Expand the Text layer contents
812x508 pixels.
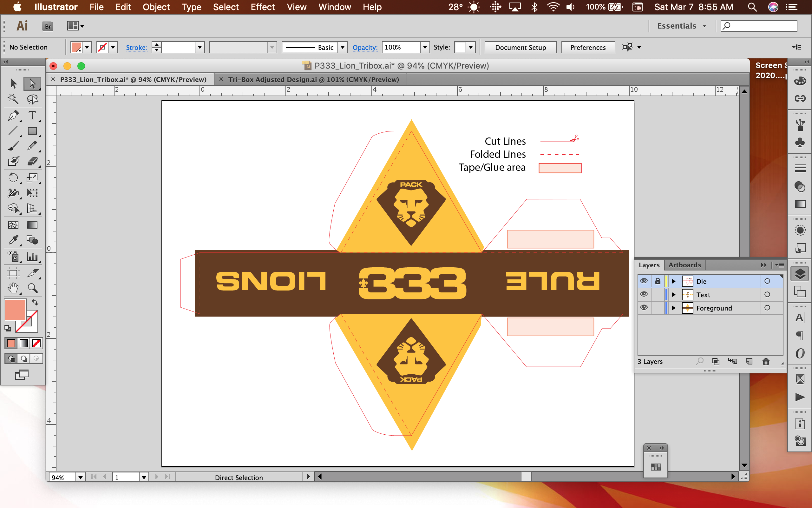673,295
